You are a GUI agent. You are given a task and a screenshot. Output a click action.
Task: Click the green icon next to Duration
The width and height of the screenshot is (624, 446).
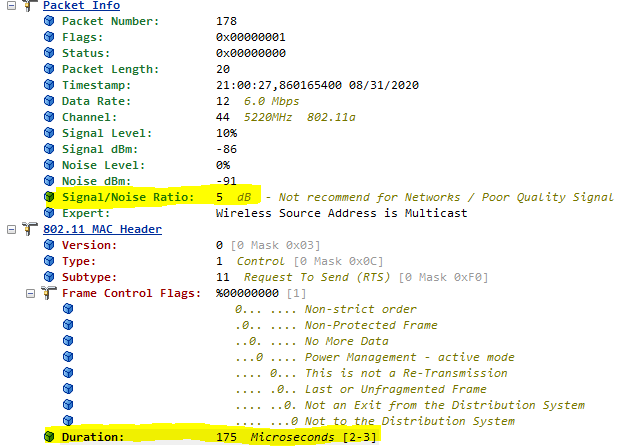point(49,437)
